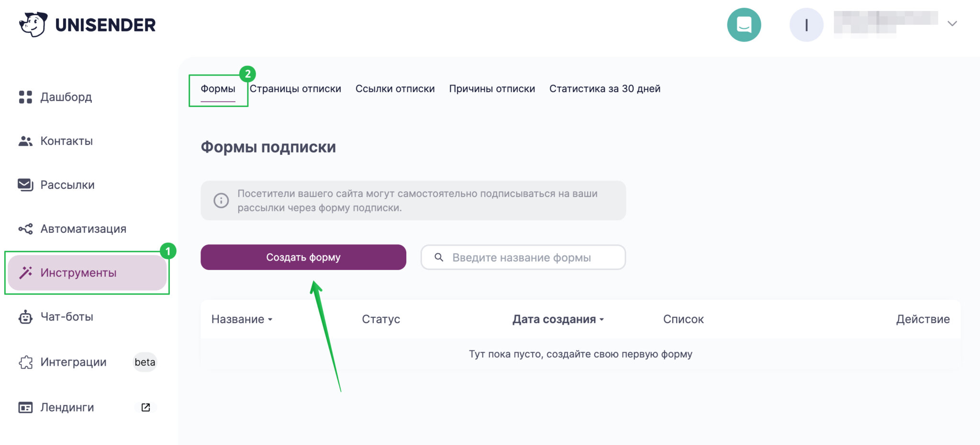Click the Чат-боты robot icon
Screen dimensions: 980x445
tap(25, 317)
